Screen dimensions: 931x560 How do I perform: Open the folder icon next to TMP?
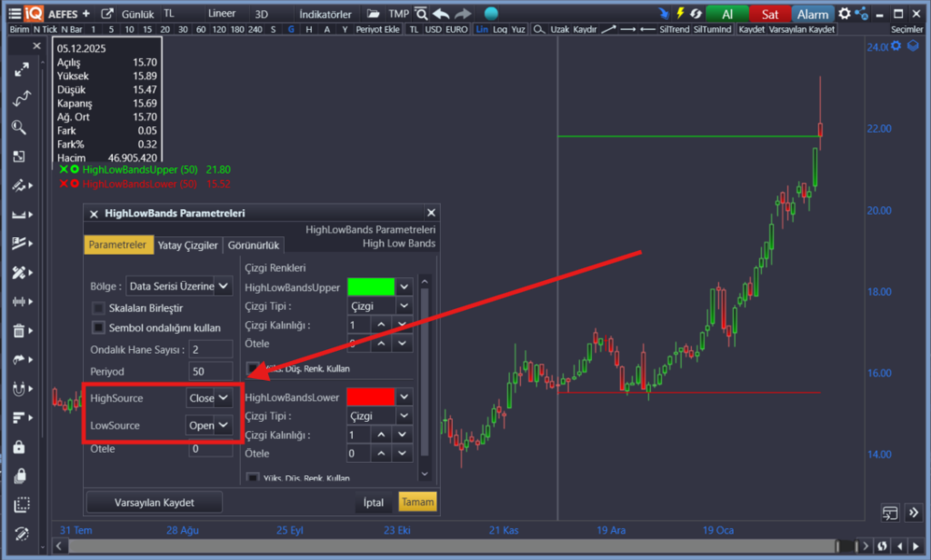pyautogui.click(x=374, y=14)
